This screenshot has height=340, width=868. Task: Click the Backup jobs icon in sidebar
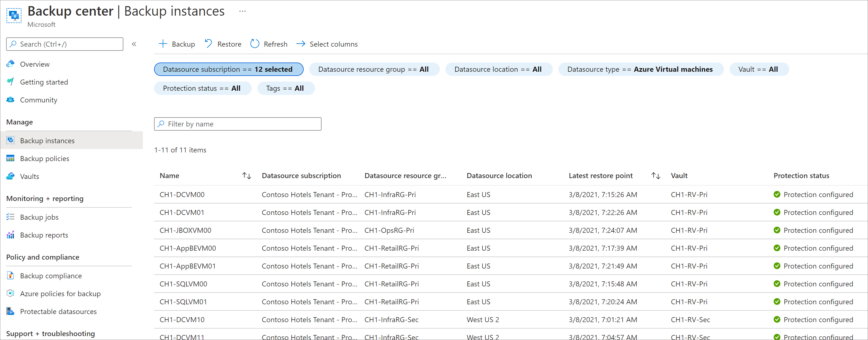click(x=10, y=217)
